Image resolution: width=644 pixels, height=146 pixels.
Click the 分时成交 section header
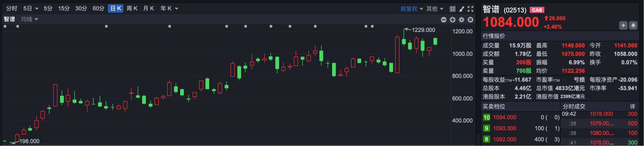click(x=574, y=106)
